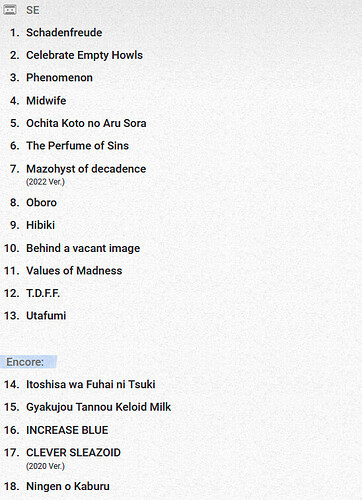Open Celebrate Empty Howls song
The width and height of the screenshot is (362, 500).
[x=84, y=55]
